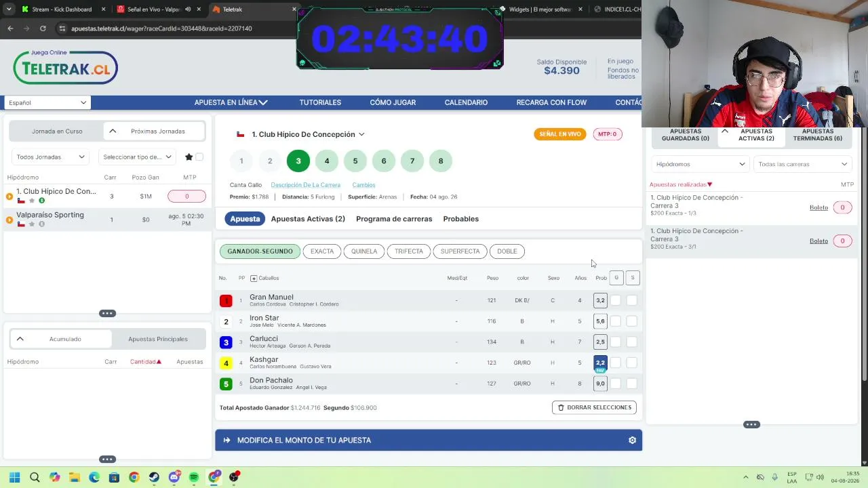The height and width of the screenshot is (488, 868).
Task: Tick the checkbox next to the favorites star
Action: click(x=199, y=157)
